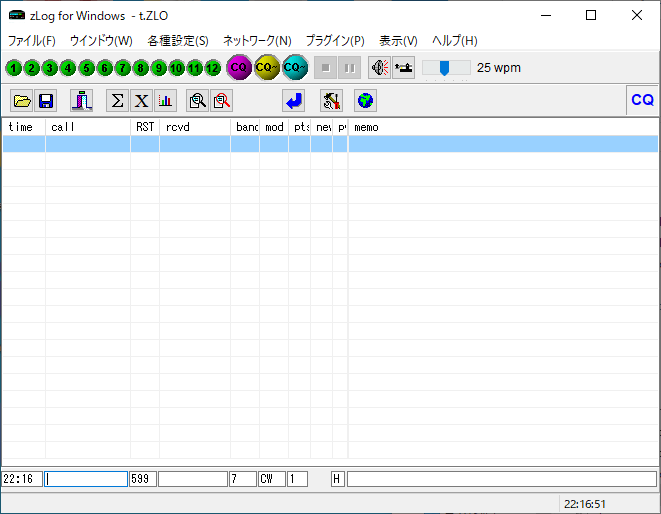Click the '25 wpm' speed label

pos(499,68)
